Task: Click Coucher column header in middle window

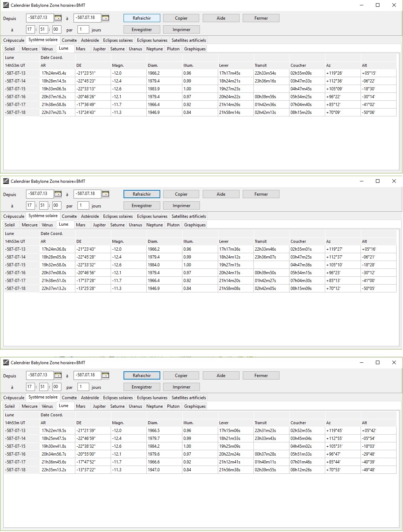Action: 307,241
